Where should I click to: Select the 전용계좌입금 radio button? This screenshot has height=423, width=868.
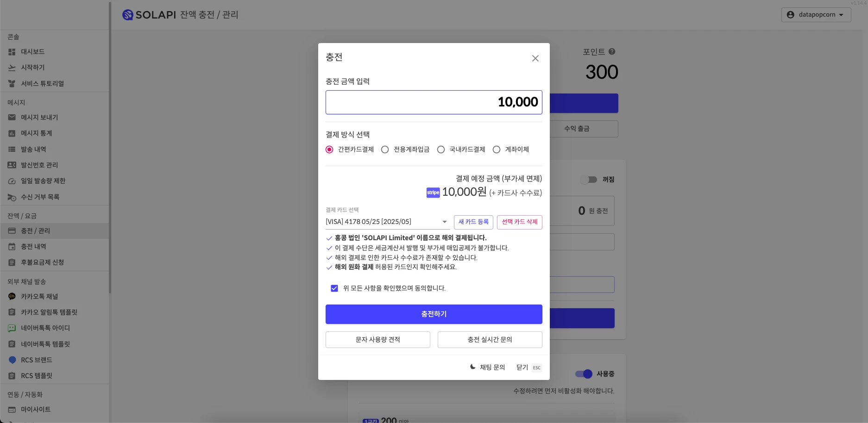(385, 149)
